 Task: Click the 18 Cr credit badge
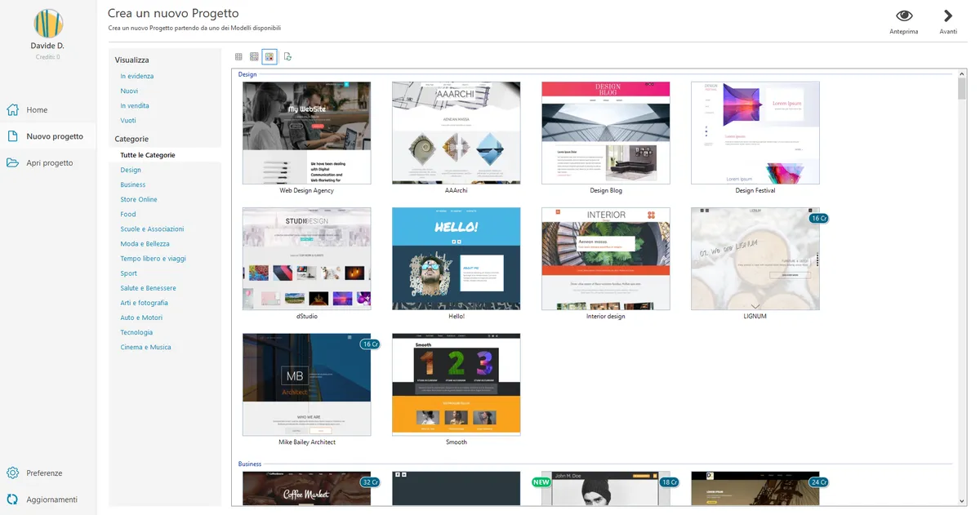click(x=669, y=482)
